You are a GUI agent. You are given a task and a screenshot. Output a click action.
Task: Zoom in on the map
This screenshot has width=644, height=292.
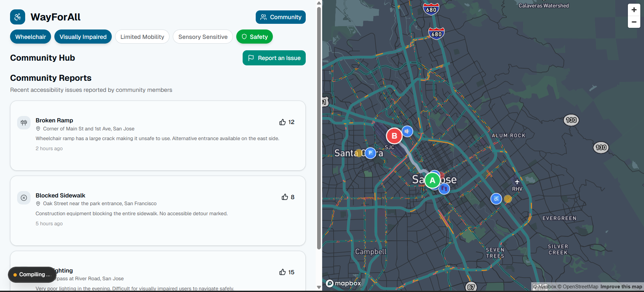pyautogui.click(x=634, y=10)
